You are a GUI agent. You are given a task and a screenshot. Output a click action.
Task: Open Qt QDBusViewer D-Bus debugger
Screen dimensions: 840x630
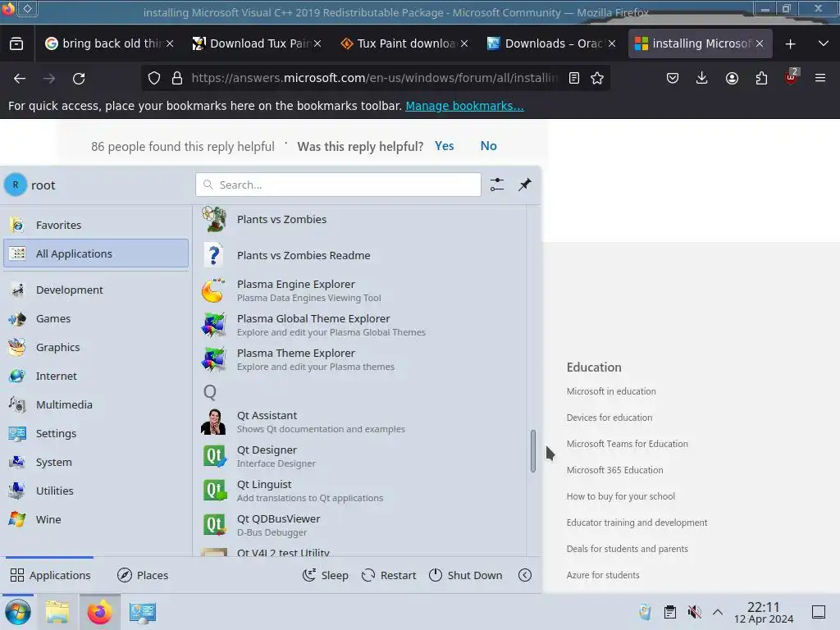359,525
